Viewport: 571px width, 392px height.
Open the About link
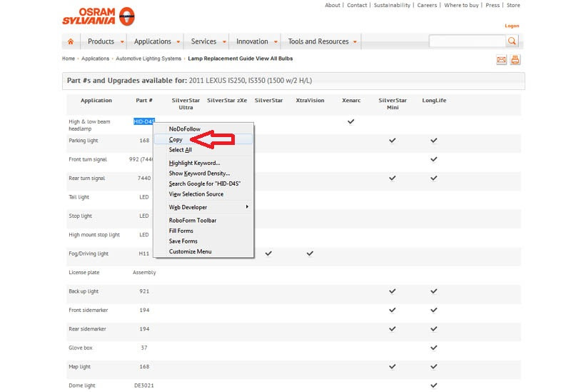point(333,5)
